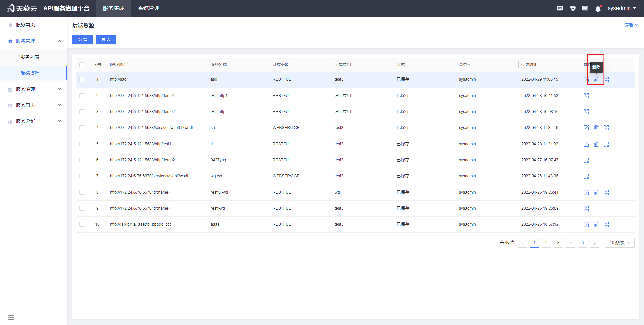Switch to the 系统管理 top tab
This screenshot has width=644, height=325.
[149, 8]
